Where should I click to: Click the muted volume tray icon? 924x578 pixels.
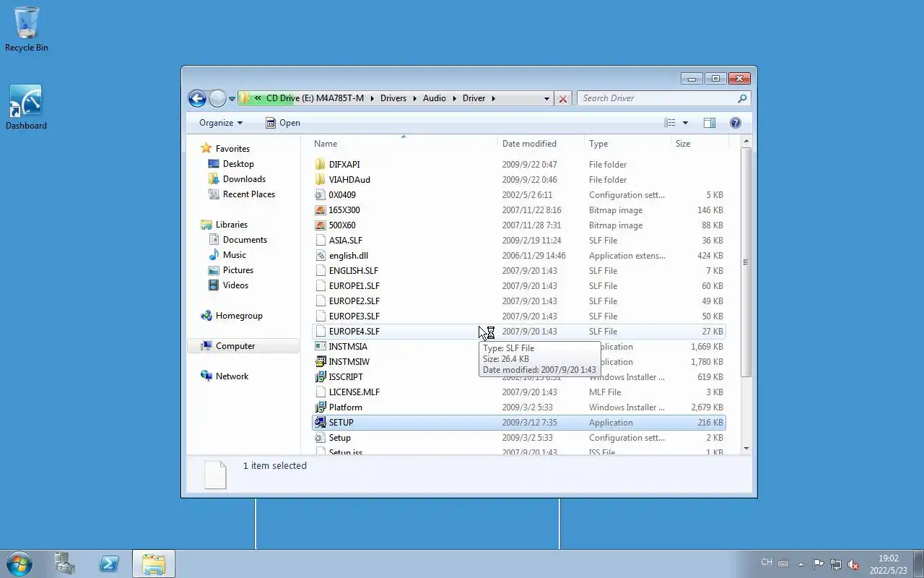(853, 564)
